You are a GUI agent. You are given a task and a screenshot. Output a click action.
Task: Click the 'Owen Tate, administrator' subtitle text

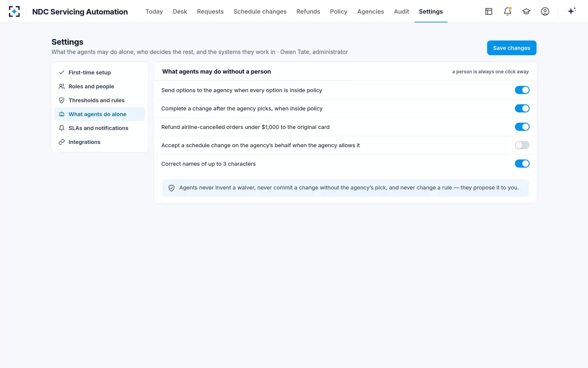click(x=314, y=52)
